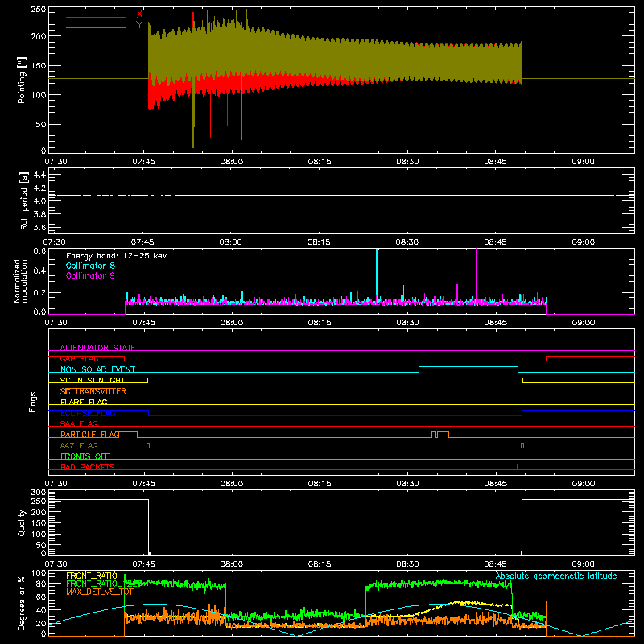Select the SC_IN_SUNLIGHT flag label
The image size is (644, 644).
[x=93, y=380]
